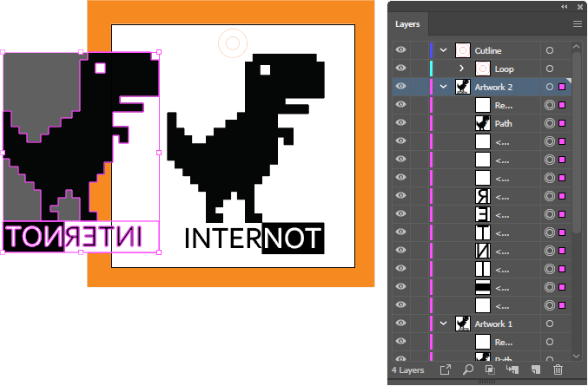Collapse the Artwork 1 layer chevron
Image resolution: width=588 pixels, height=386 pixels.
[443, 324]
